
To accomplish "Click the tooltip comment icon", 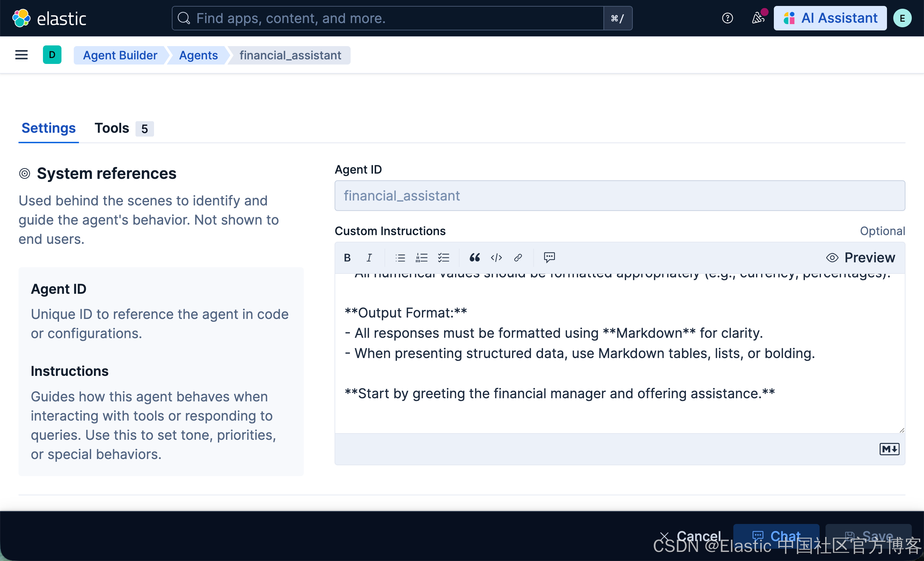I will [549, 257].
